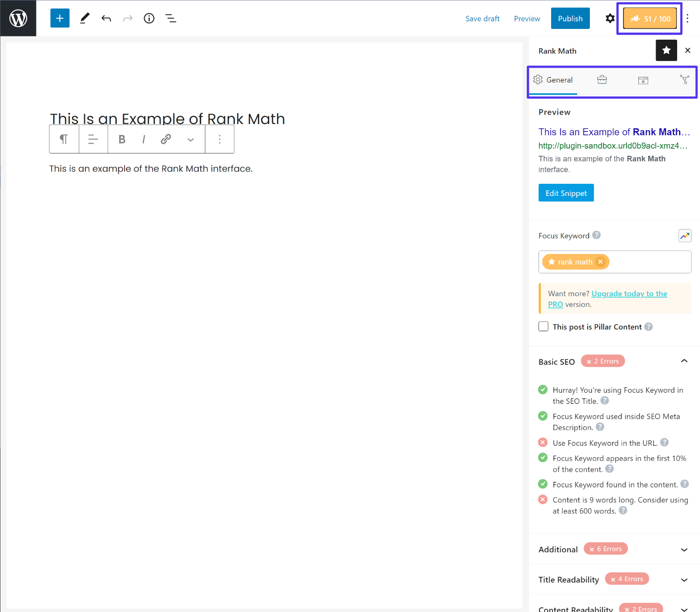The image size is (700, 612).
Task: Open the trends graph icon beside Focus Keyword
Action: pyautogui.click(x=685, y=236)
